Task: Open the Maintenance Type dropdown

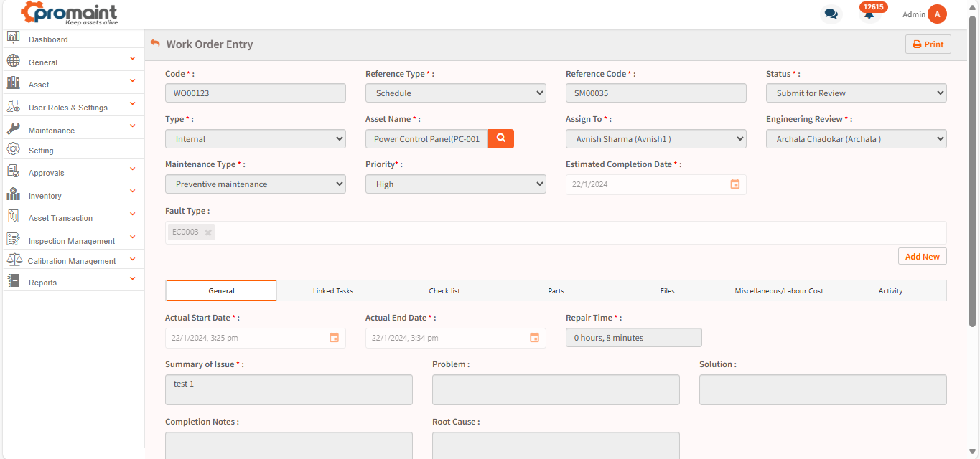Action: [x=255, y=184]
